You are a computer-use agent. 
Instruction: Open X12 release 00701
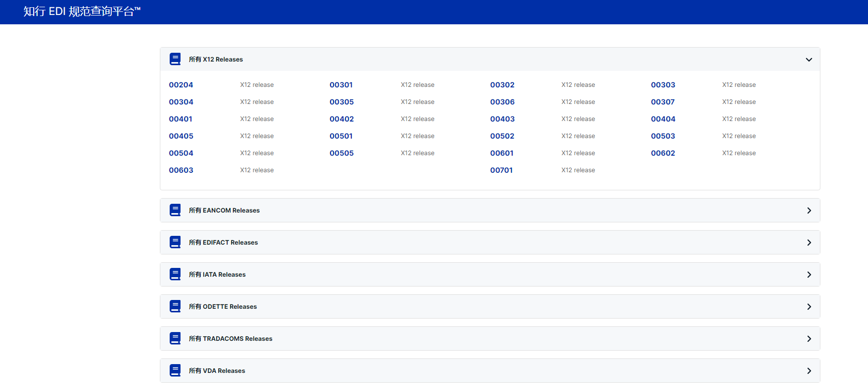click(501, 170)
